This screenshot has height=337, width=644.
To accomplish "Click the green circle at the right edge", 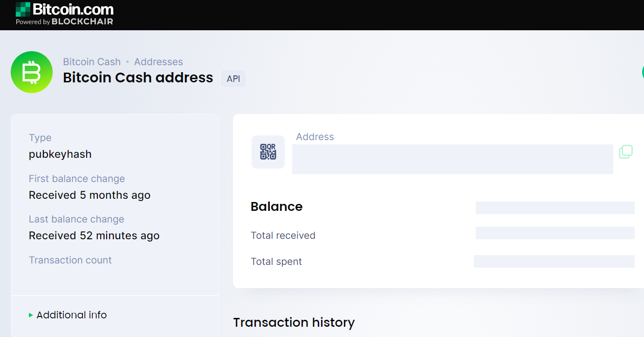I will coord(643,72).
